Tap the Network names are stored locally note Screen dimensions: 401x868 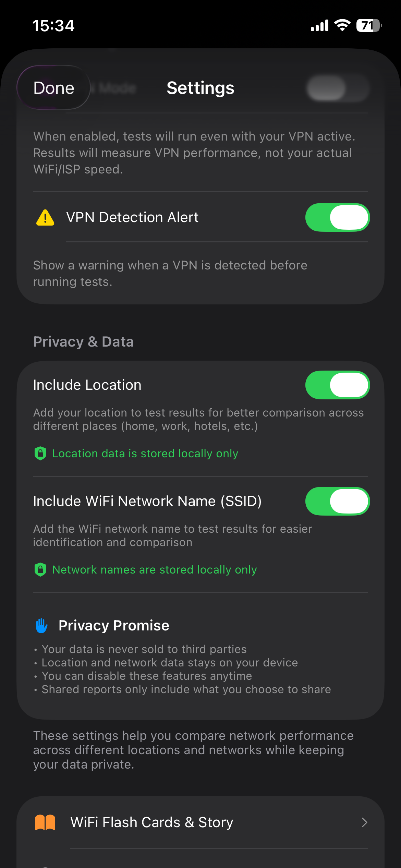point(154,569)
